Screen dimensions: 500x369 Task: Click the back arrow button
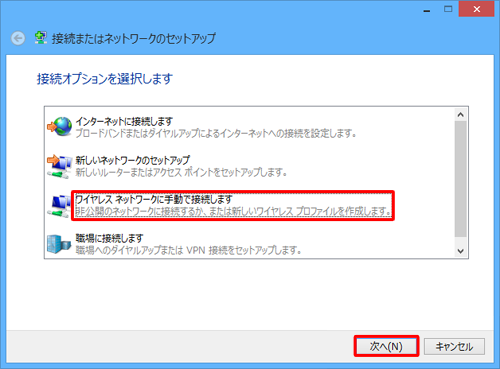(x=18, y=38)
